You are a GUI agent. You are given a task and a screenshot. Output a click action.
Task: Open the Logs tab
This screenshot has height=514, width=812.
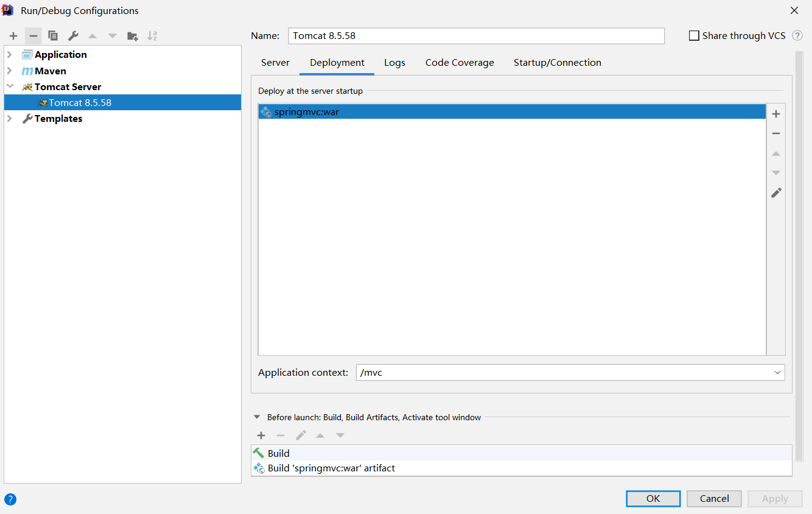[x=394, y=62]
